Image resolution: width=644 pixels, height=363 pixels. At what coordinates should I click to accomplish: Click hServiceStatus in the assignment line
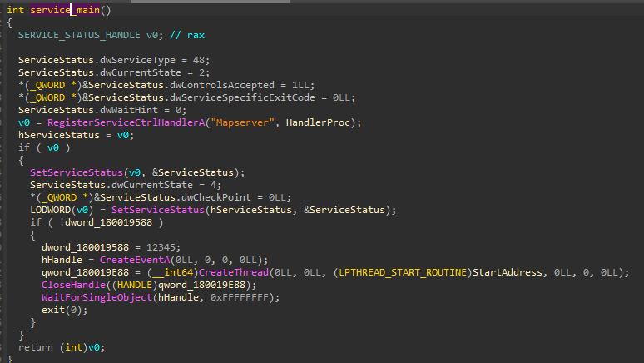59,135
